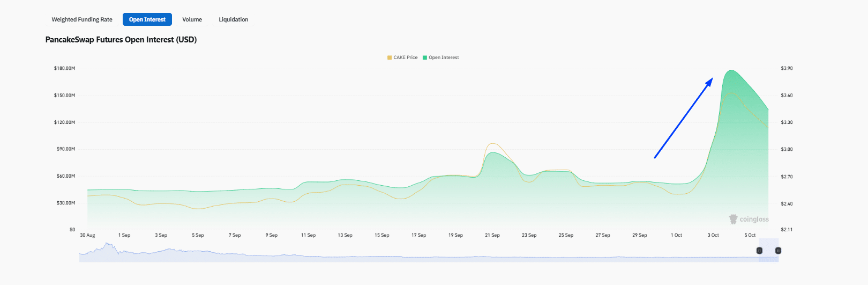
Task: Toggle the CAKE Price legend label
Action: pyautogui.click(x=405, y=57)
